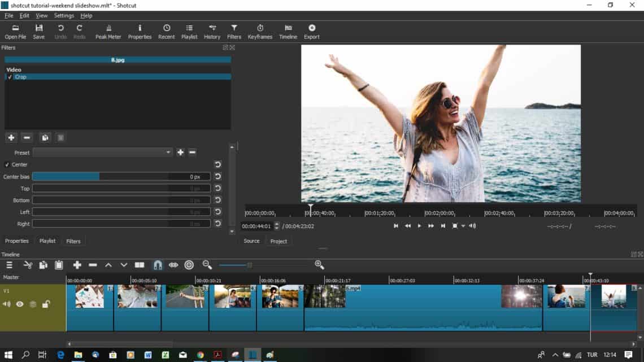Open the Peak Meter panel
The image size is (644, 362).
(108, 31)
